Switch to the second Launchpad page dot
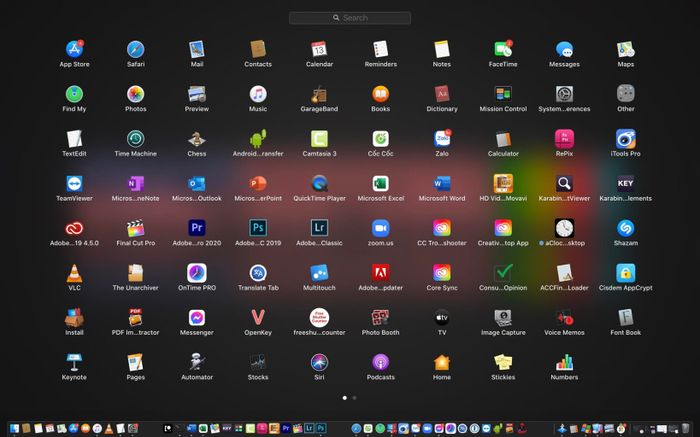This screenshot has width=700, height=437. pyautogui.click(x=354, y=398)
